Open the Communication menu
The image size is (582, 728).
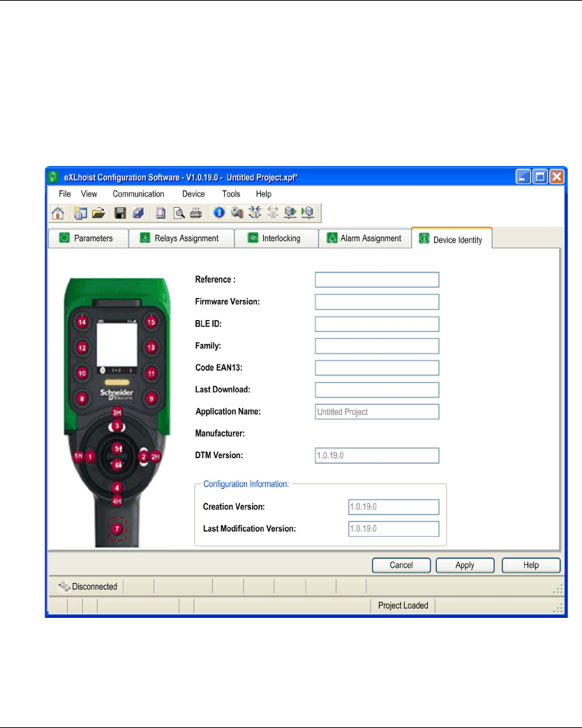tap(138, 194)
